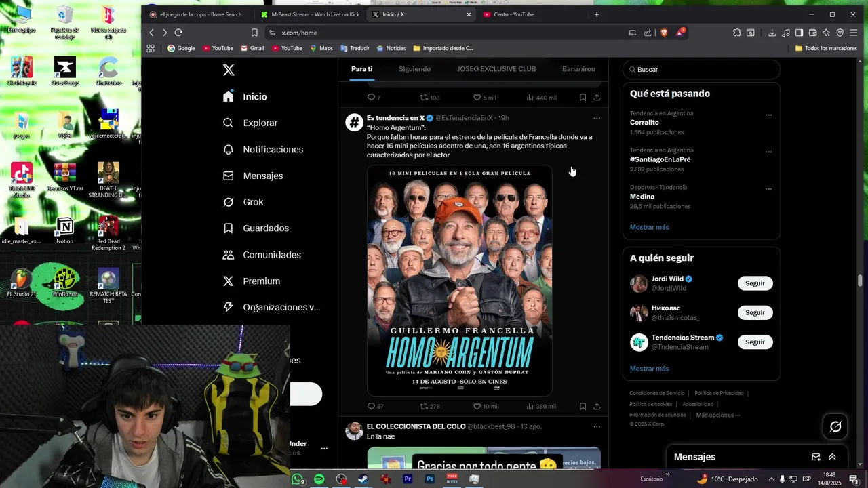Like the previous post with 5 mil

484,98
